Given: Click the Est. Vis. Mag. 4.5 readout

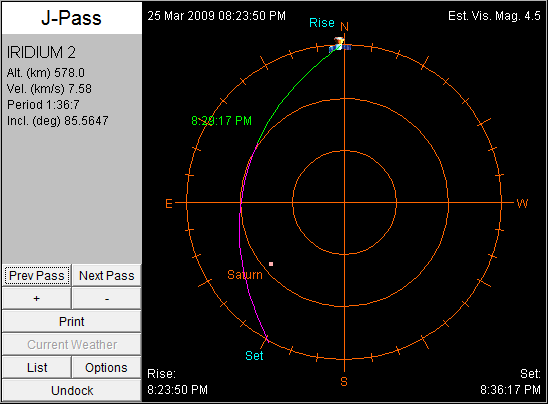Looking at the screenshot, I should click(494, 16).
